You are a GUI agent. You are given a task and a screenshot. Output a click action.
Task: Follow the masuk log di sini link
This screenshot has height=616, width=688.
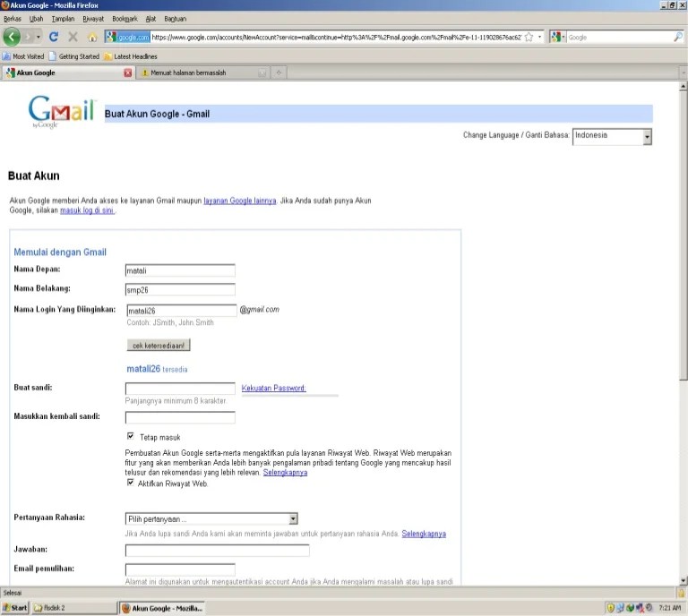pos(87,210)
